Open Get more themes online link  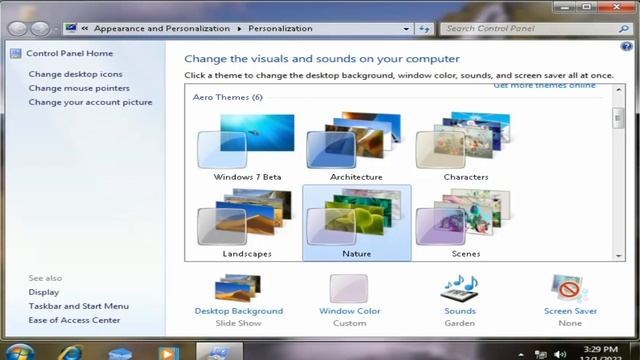point(544,86)
